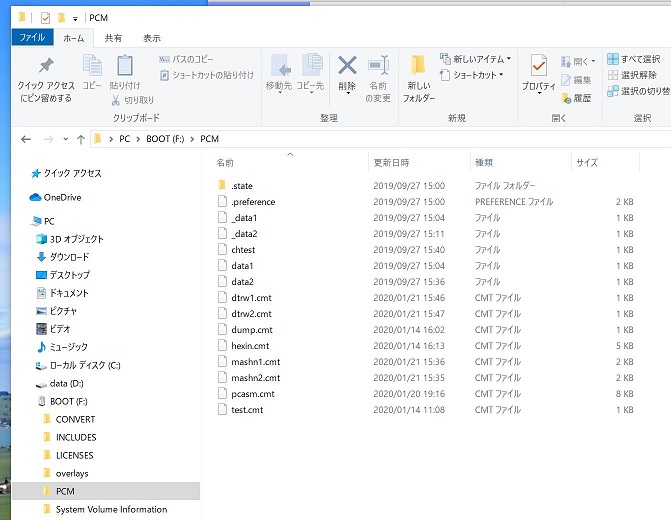The width and height of the screenshot is (671, 520).
Task: Open the Open (開く) ribbon dropdown
Action: click(x=578, y=62)
